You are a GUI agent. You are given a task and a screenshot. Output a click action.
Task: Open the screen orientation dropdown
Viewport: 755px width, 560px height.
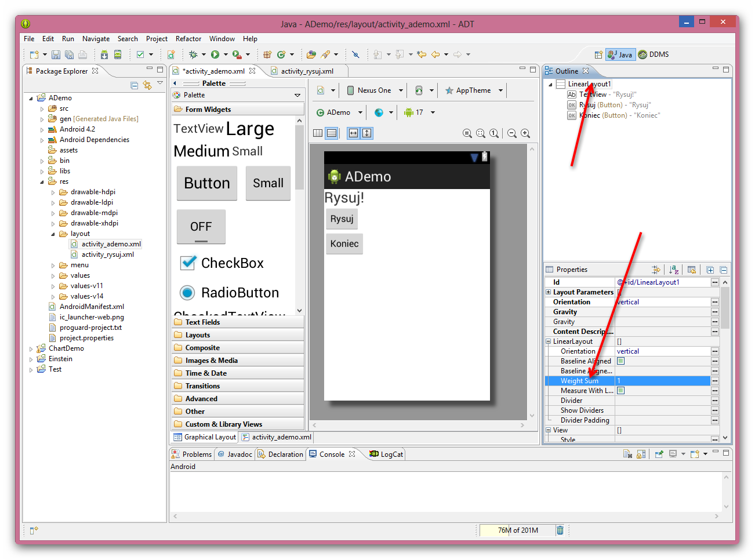pos(424,90)
